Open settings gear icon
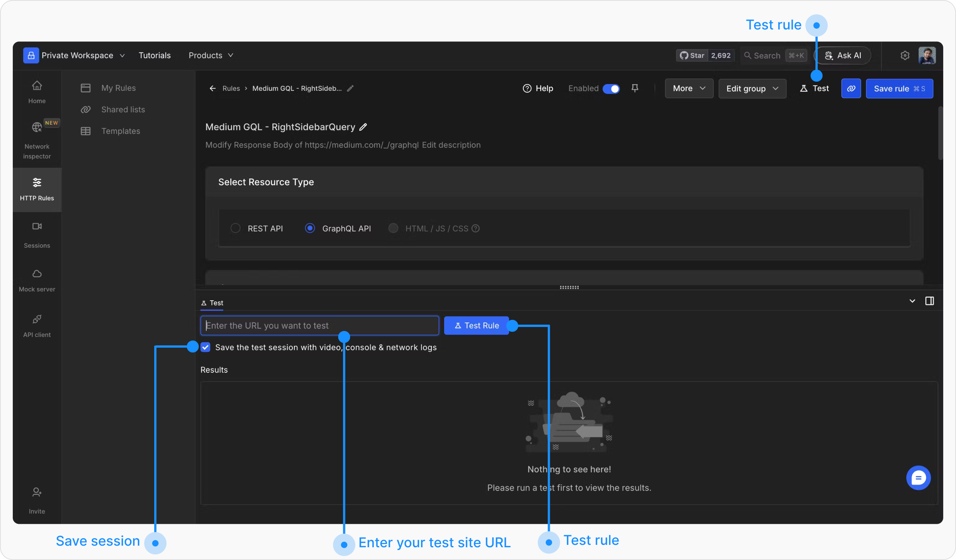956x560 pixels. pos(905,55)
